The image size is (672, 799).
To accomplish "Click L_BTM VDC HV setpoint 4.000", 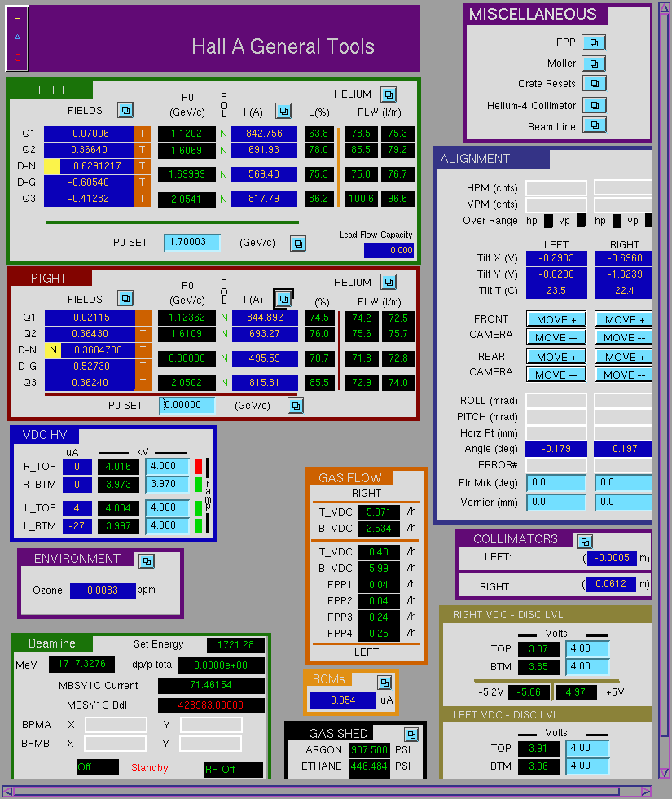I will (x=167, y=526).
